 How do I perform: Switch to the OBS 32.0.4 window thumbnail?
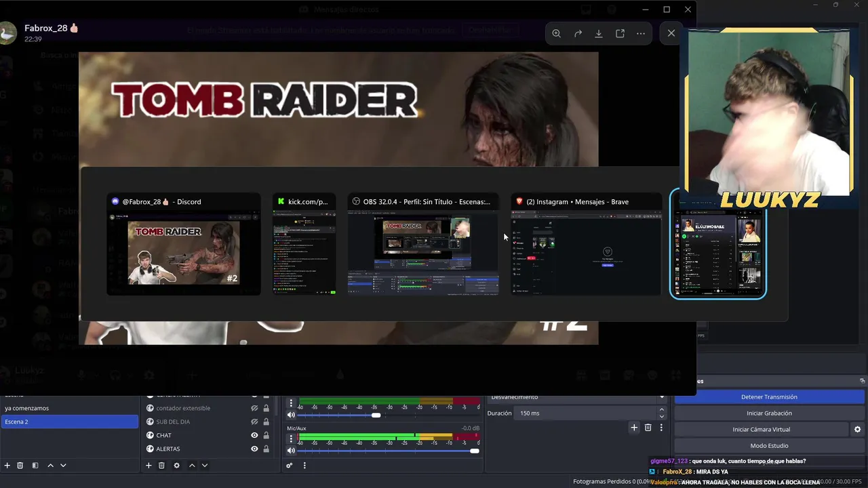tap(423, 244)
